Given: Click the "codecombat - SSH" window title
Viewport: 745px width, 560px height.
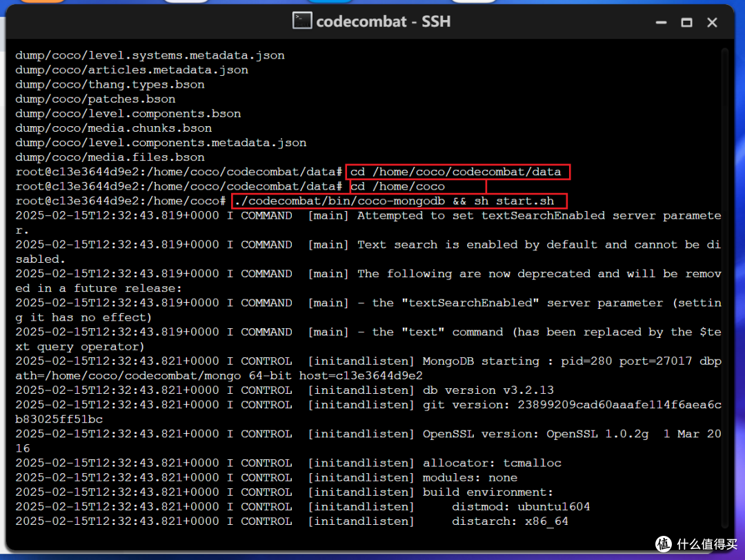Looking at the screenshot, I should 383,21.
